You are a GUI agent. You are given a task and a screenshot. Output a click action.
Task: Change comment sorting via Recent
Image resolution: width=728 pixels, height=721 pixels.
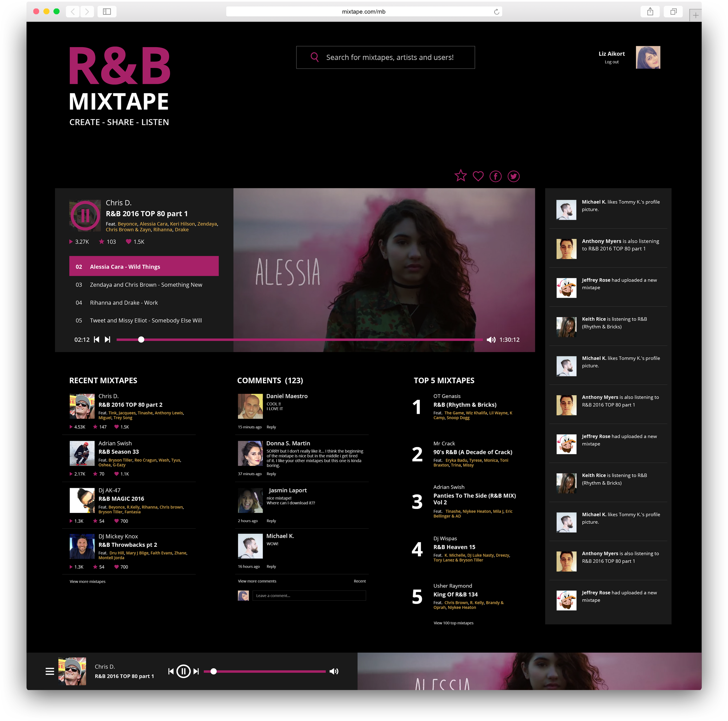pyautogui.click(x=360, y=581)
